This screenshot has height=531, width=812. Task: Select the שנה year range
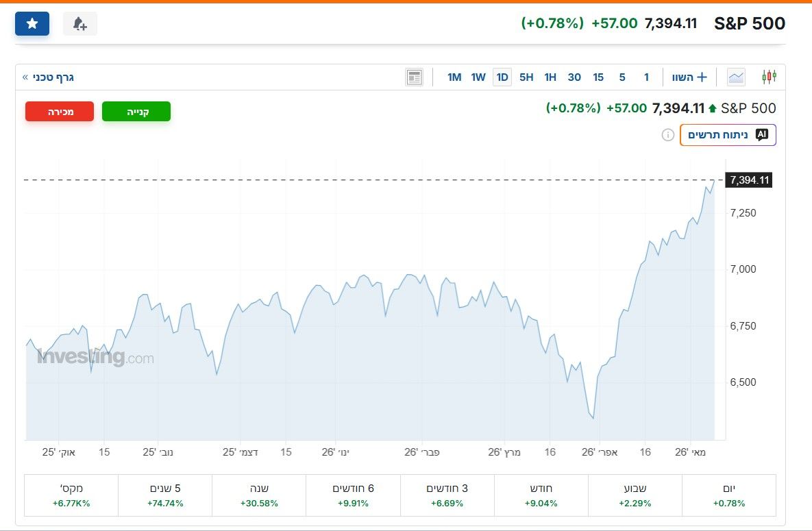(259, 495)
